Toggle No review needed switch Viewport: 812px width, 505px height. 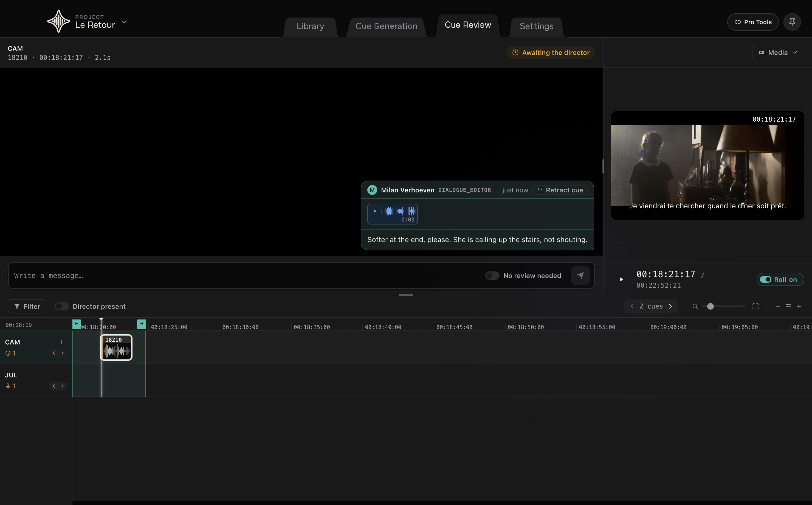[x=492, y=276]
